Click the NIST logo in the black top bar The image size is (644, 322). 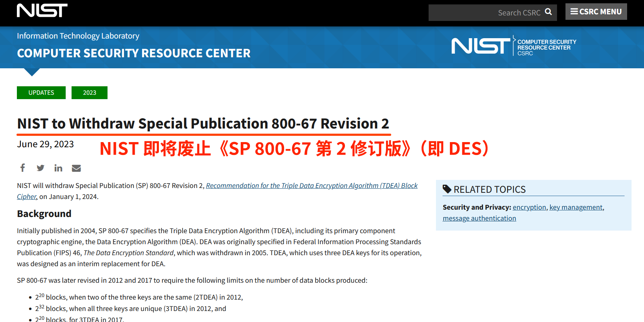[x=42, y=11]
